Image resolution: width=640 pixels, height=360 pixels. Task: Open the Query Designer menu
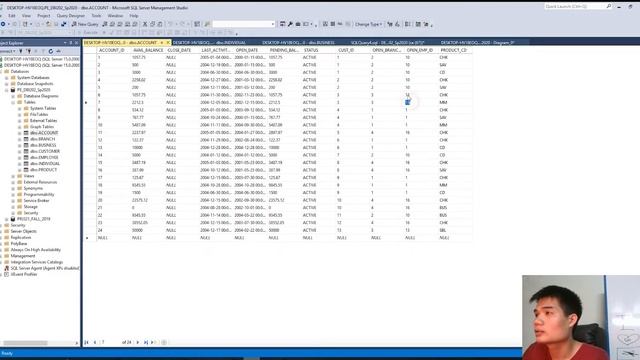[x=71, y=16]
